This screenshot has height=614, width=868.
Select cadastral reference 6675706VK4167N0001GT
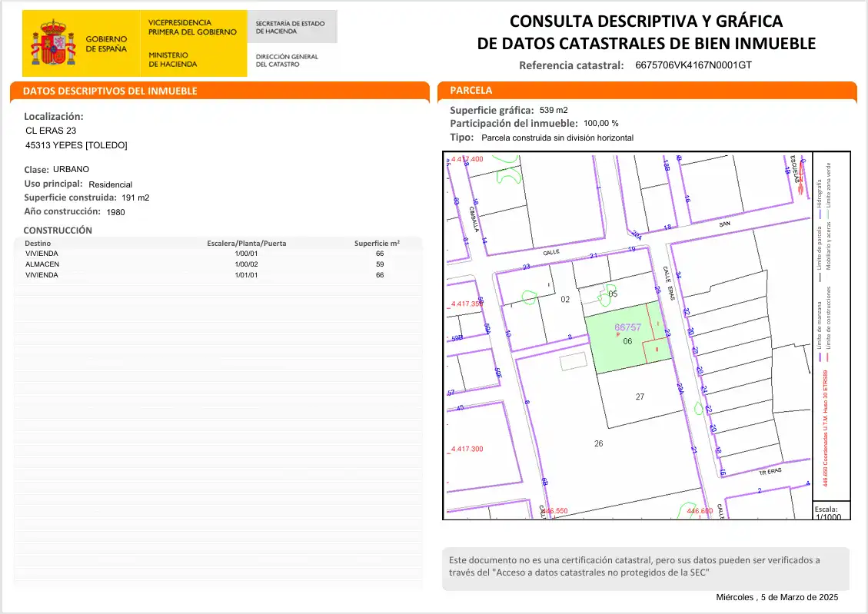(693, 65)
